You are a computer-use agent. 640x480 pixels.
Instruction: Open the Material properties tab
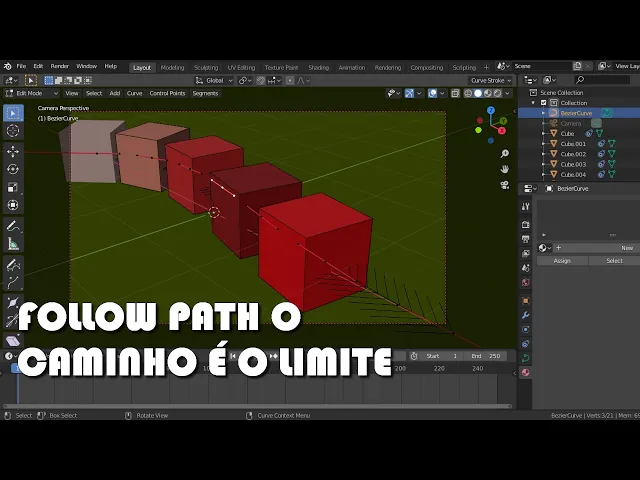pyautogui.click(x=526, y=372)
